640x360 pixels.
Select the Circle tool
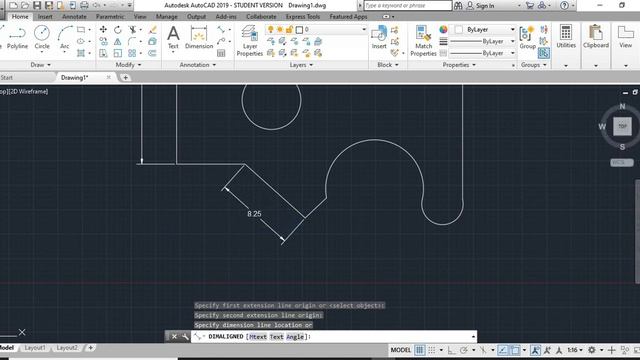(x=42, y=38)
